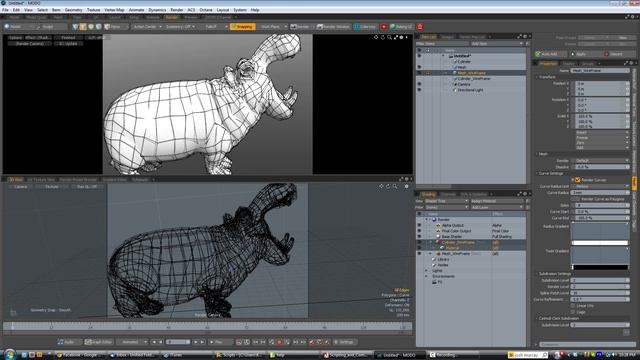Open the Assign Material dropdown
The image size is (640, 360).
tap(497, 201)
